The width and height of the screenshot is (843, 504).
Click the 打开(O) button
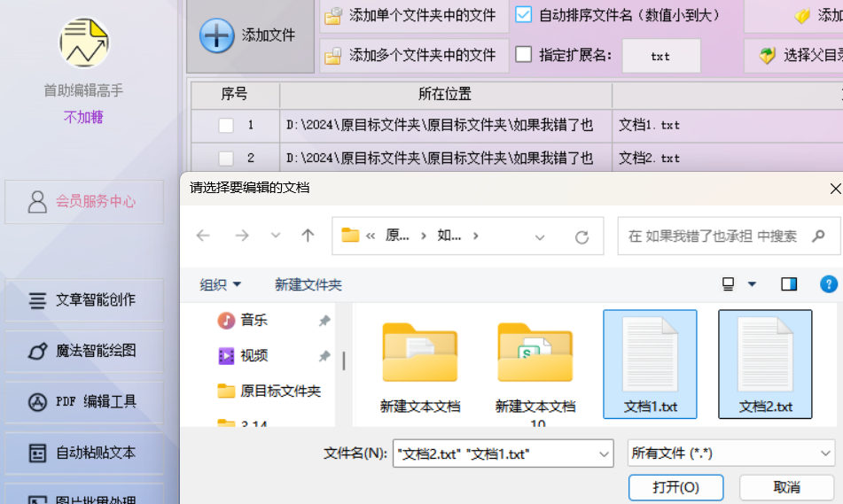(675, 487)
